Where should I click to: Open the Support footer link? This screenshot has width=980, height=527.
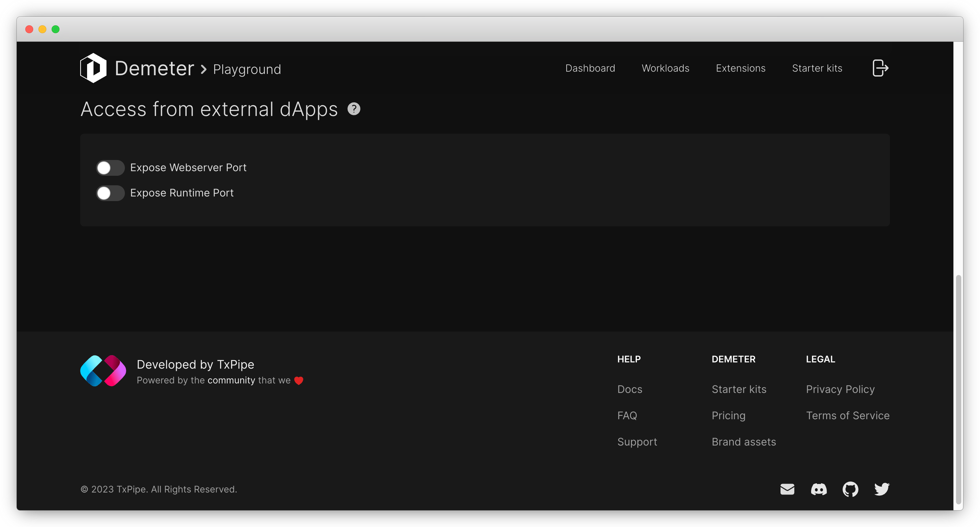pyautogui.click(x=637, y=442)
